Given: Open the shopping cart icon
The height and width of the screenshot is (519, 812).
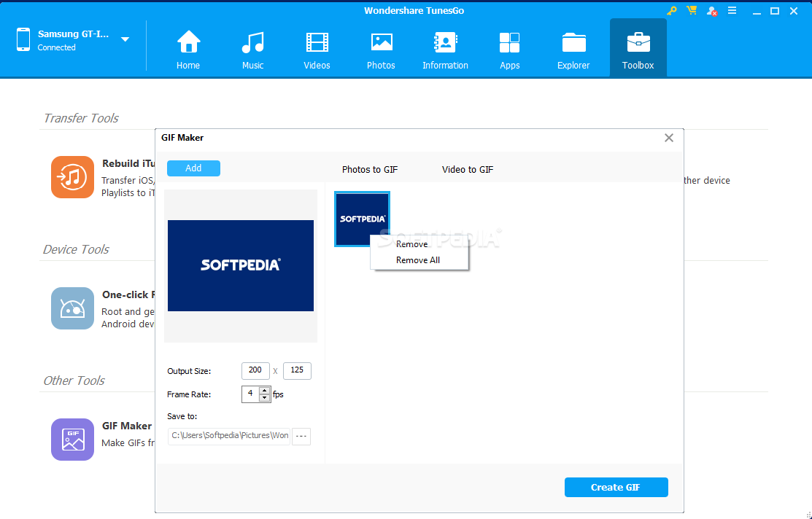Looking at the screenshot, I should coord(692,10).
